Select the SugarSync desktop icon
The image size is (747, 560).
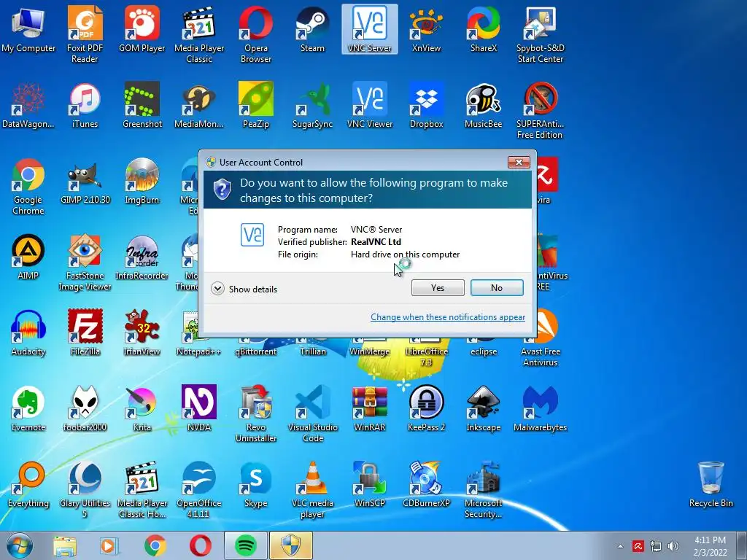coord(312,105)
